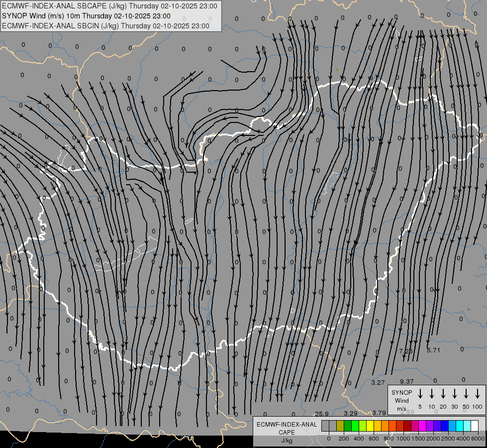Click the 25.9 value on the map
The height and width of the screenshot is (448, 487).
(321, 414)
